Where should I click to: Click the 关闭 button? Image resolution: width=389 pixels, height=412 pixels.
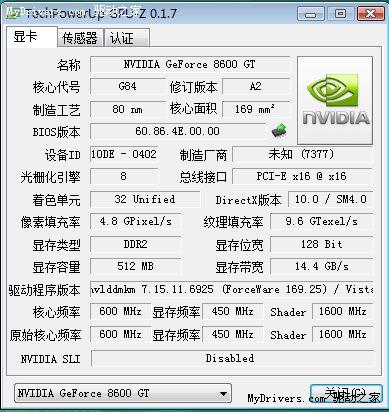point(345,394)
